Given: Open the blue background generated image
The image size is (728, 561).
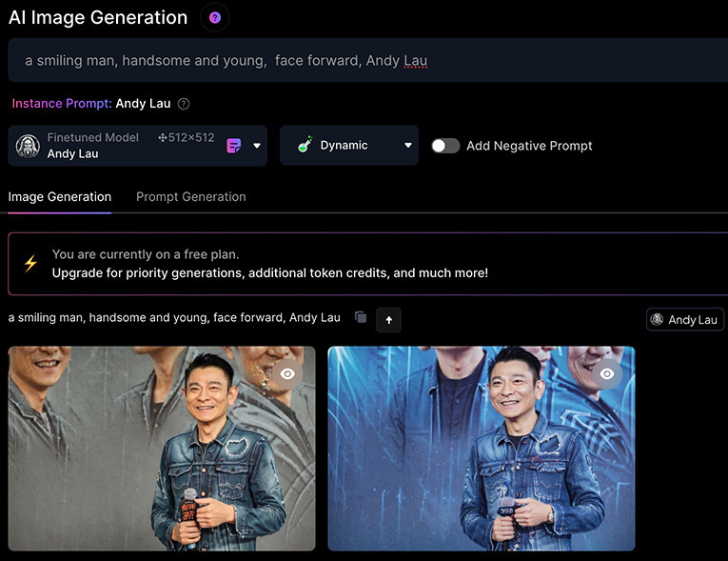Looking at the screenshot, I should coord(482,449).
